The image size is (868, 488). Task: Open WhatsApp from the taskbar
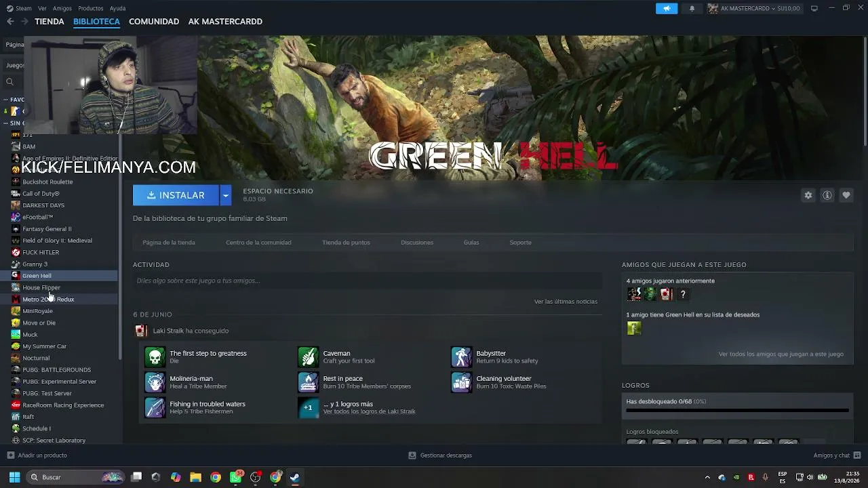pyautogui.click(x=235, y=477)
